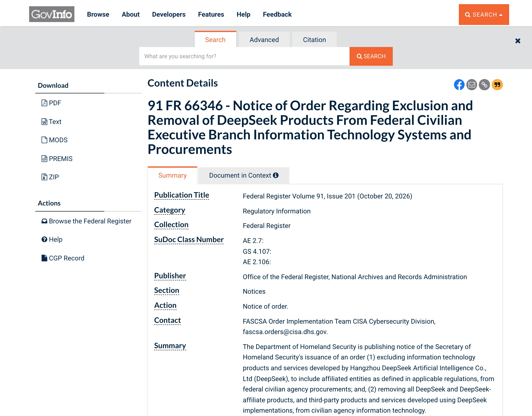
Task: Open the cite quotation-mark icon
Action: point(497,85)
